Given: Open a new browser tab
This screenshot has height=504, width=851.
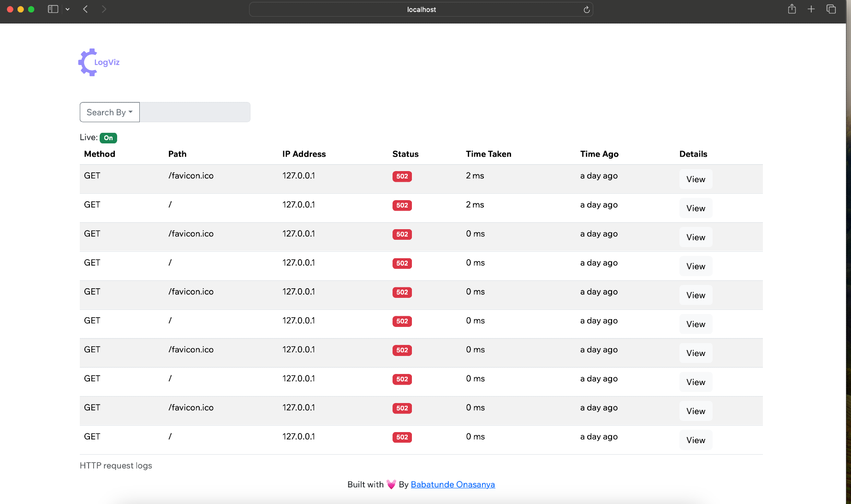Looking at the screenshot, I should (811, 9).
